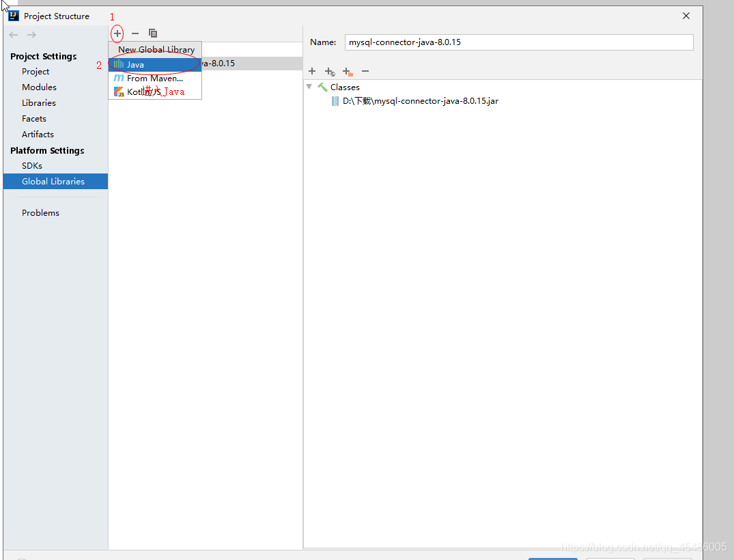This screenshot has width=734, height=560.
Task: Open the Libraries settings page
Action: coord(39,103)
